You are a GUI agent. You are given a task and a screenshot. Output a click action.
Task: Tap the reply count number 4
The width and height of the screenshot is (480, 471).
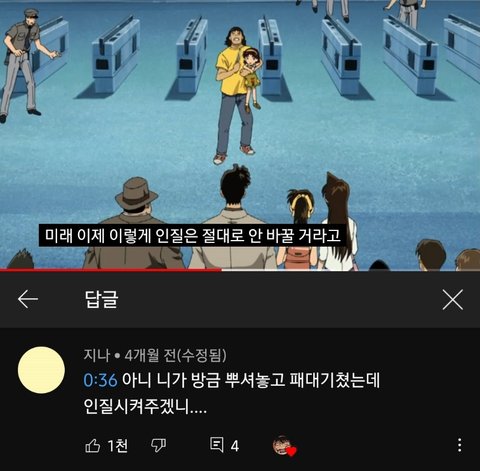click(235, 446)
